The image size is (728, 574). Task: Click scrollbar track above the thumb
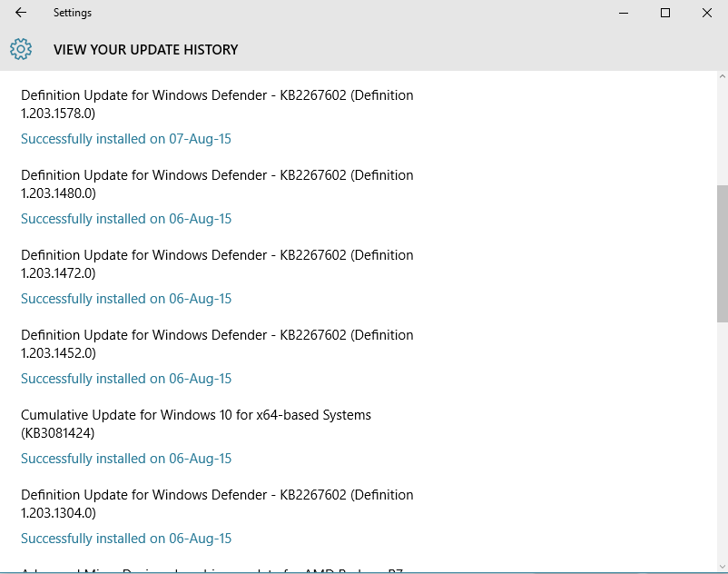click(x=722, y=127)
